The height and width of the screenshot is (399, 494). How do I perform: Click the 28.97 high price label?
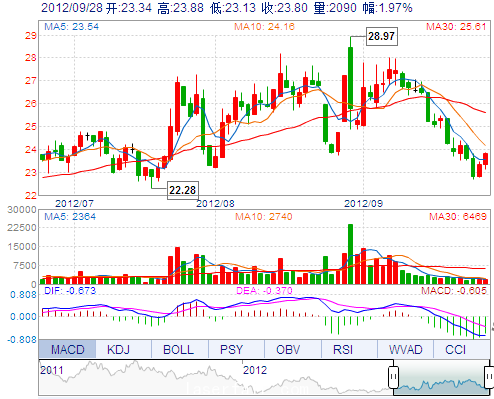(x=382, y=36)
